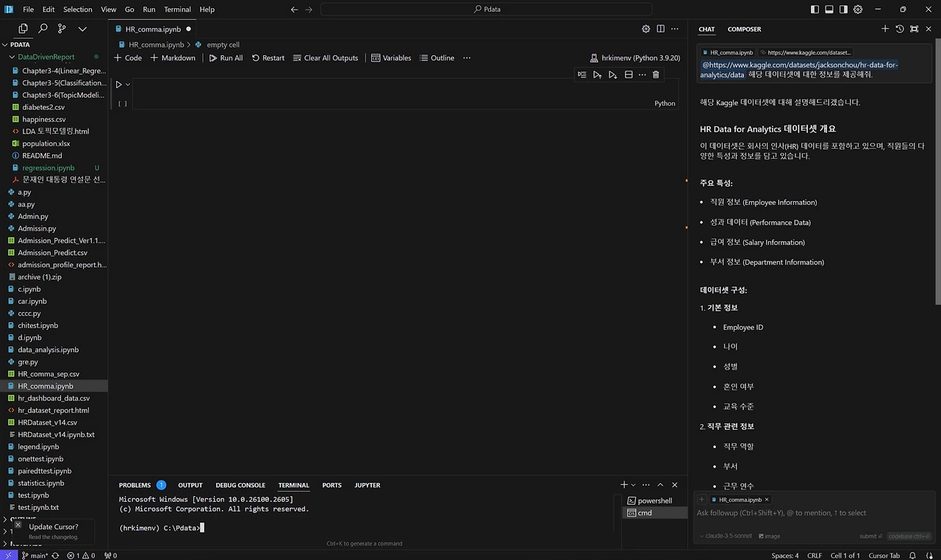This screenshot has width=941, height=560.
Task: Run All notebook cells
Action: (226, 58)
